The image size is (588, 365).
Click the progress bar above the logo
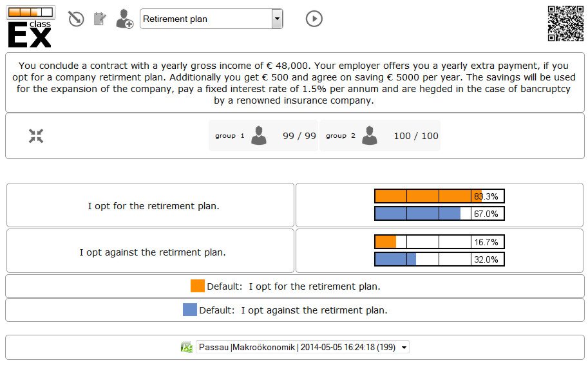(x=30, y=12)
